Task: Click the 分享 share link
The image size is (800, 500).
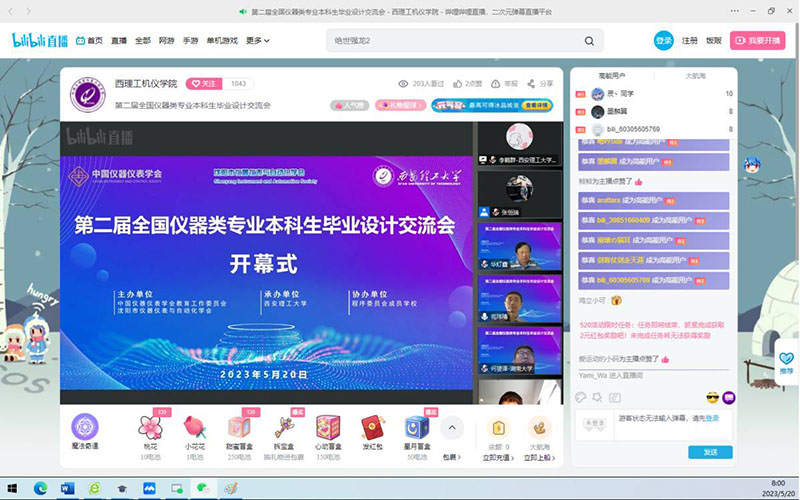Action: (540, 84)
